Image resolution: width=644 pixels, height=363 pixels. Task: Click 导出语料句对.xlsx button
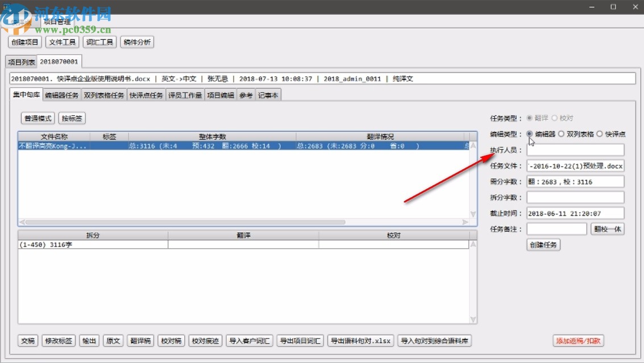point(360,341)
